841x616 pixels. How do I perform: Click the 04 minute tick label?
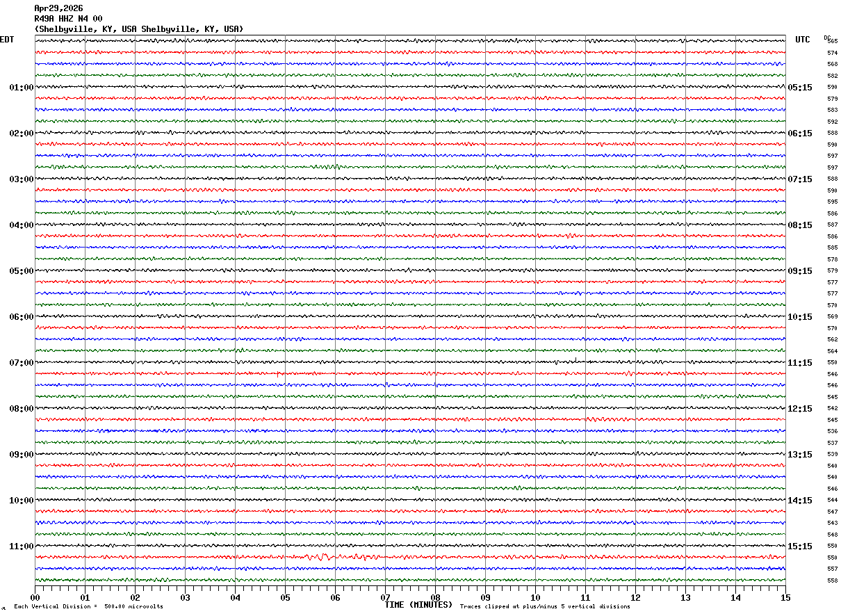[235, 597]
